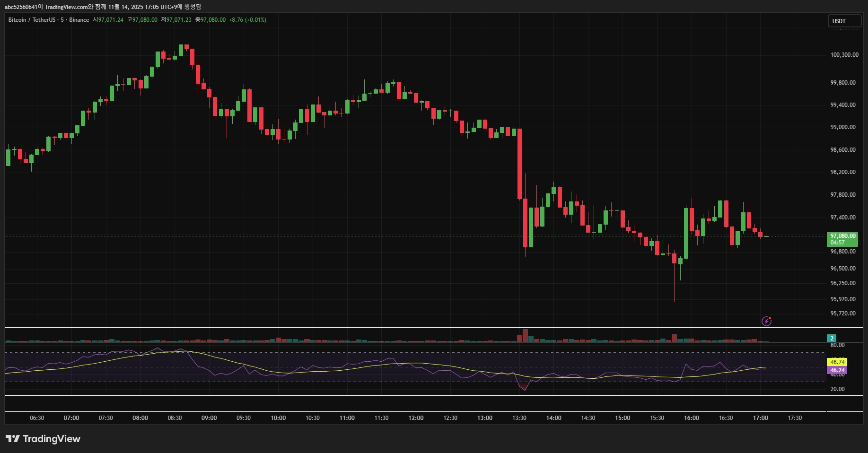Viewport: 868px width, 453px height.
Task: Click the 13:30 time axis label
Action: click(519, 418)
